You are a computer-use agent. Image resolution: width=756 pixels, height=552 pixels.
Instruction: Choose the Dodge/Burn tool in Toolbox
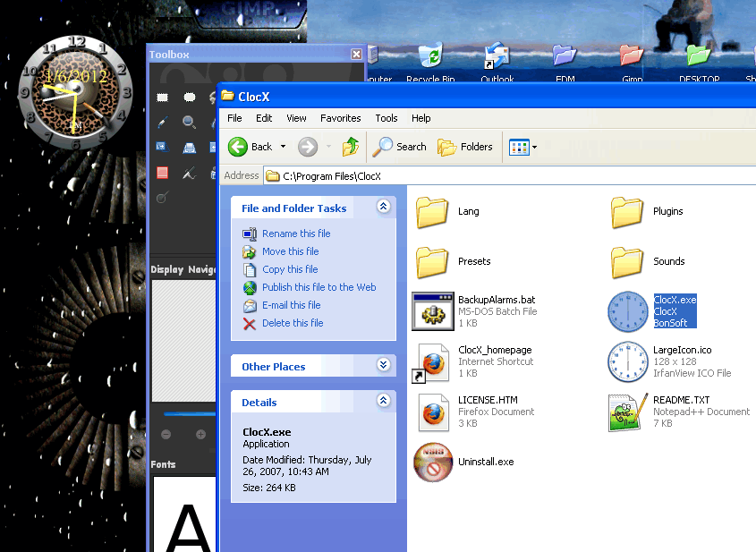pos(163,197)
